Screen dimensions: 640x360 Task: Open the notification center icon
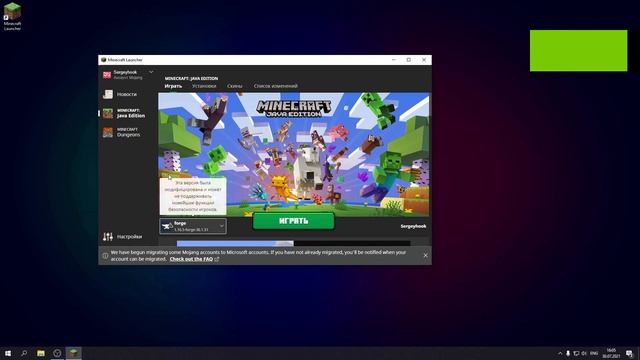click(629, 353)
